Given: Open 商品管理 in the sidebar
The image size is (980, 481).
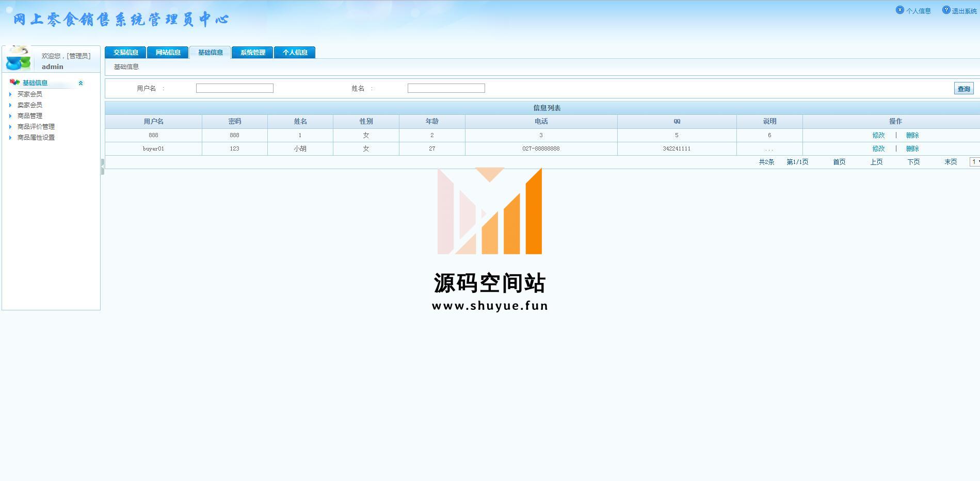Looking at the screenshot, I should [x=30, y=116].
